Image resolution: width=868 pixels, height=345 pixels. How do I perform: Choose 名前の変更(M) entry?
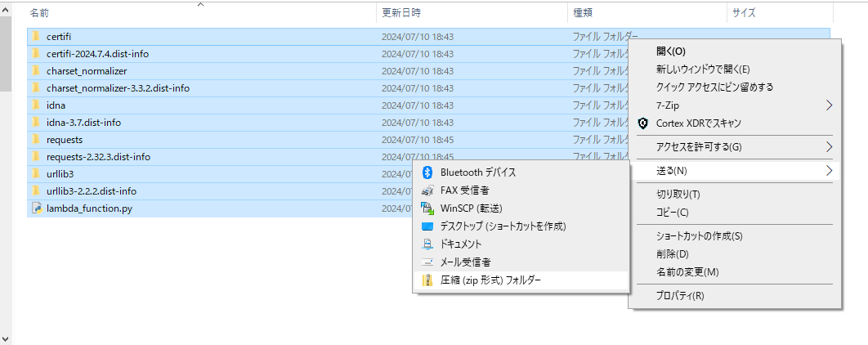tap(687, 272)
